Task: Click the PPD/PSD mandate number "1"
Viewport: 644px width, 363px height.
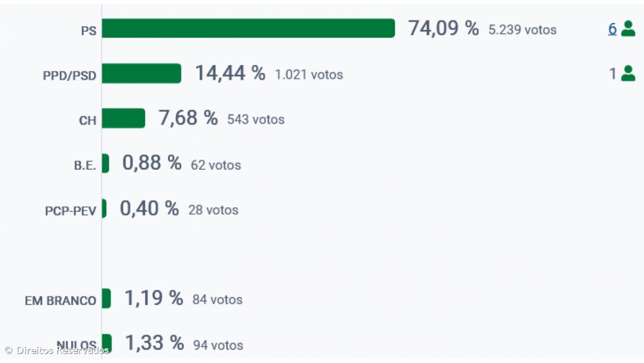Action: [612, 74]
